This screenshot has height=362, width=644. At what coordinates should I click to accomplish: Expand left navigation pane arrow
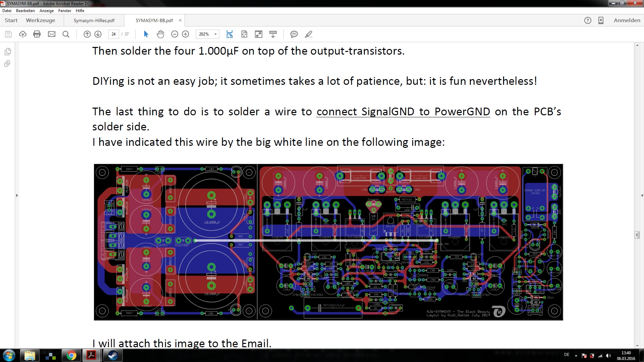pos(17,195)
